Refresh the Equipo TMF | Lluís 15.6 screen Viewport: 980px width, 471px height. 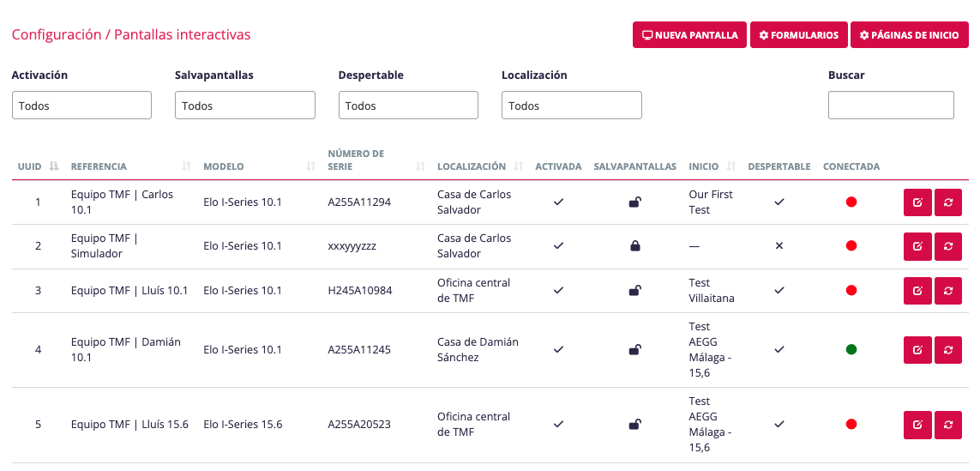948,425
